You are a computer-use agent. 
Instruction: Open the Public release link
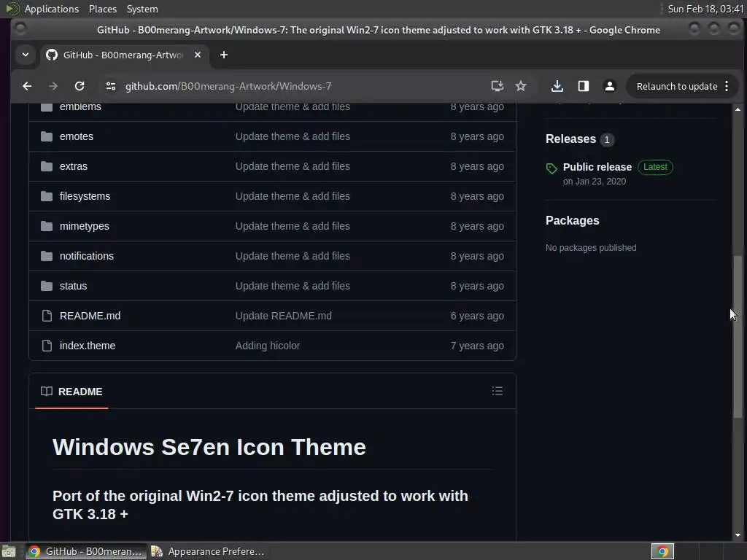click(597, 167)
